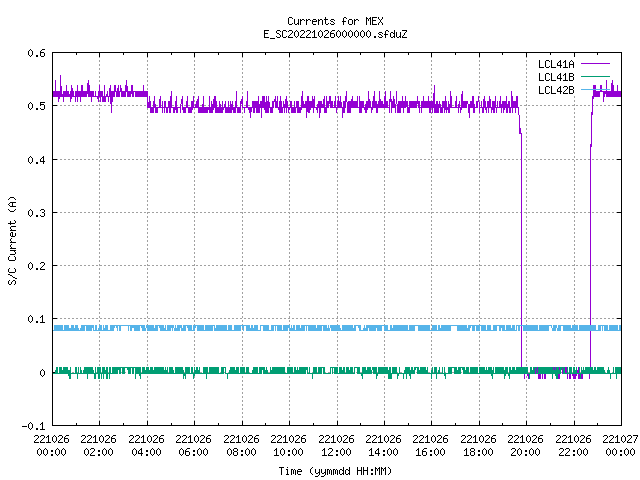Click the x-axis tick 221026 16:00
Image resolution: width=640 pixels, height=480 pixels.
tap(430, 446)
